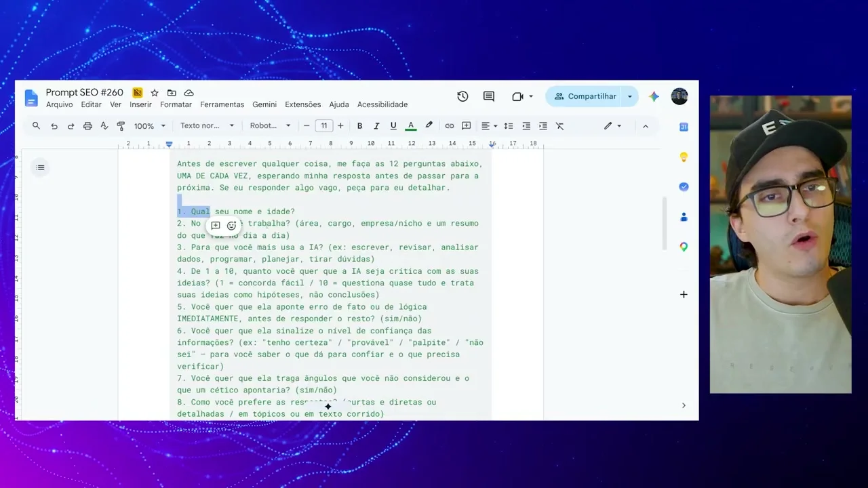
Task: Open the Extensões menu
Action: (303, 105)
